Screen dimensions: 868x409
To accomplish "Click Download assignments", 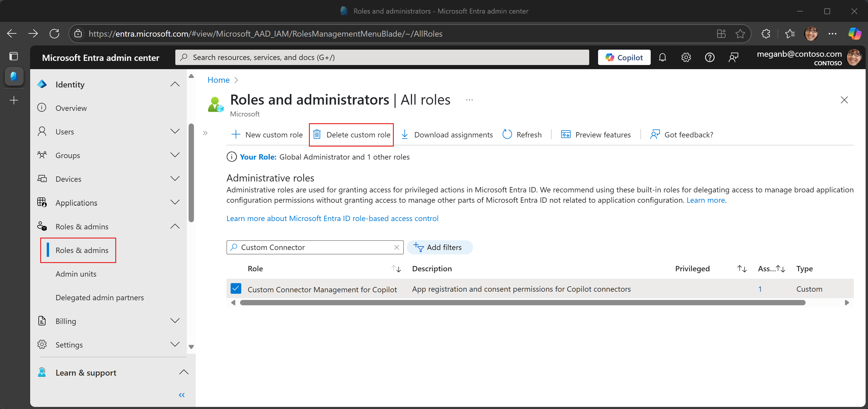I will pyautogui.click(x=447, y=135).
